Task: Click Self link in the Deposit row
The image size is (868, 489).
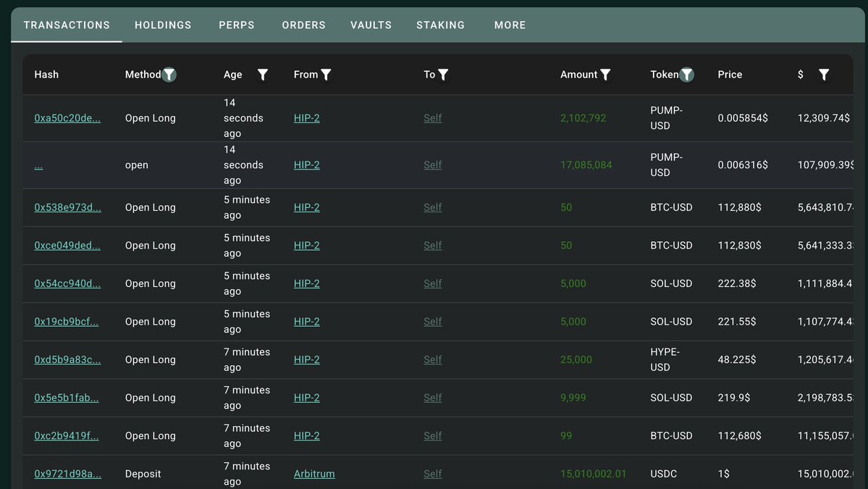Action: click(x=432, y=474)
